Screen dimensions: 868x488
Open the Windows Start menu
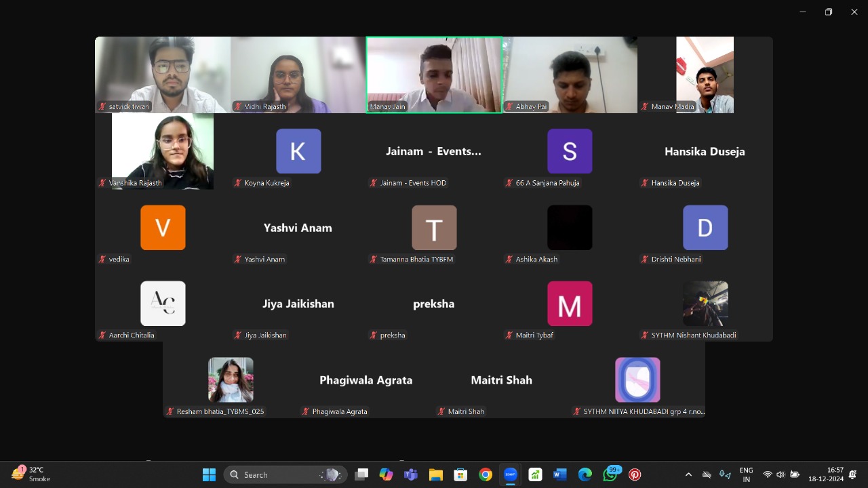[x=209, y=474]
